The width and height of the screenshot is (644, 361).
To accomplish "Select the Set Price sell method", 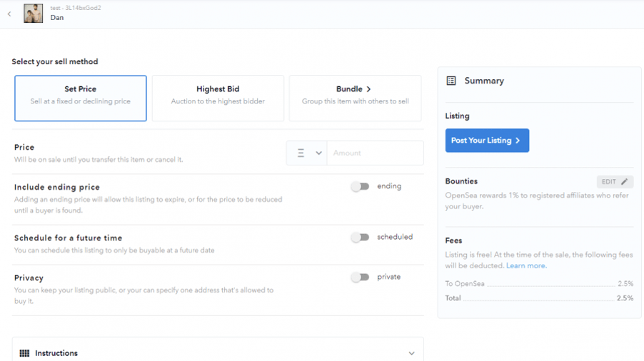I will pos(81,98).
